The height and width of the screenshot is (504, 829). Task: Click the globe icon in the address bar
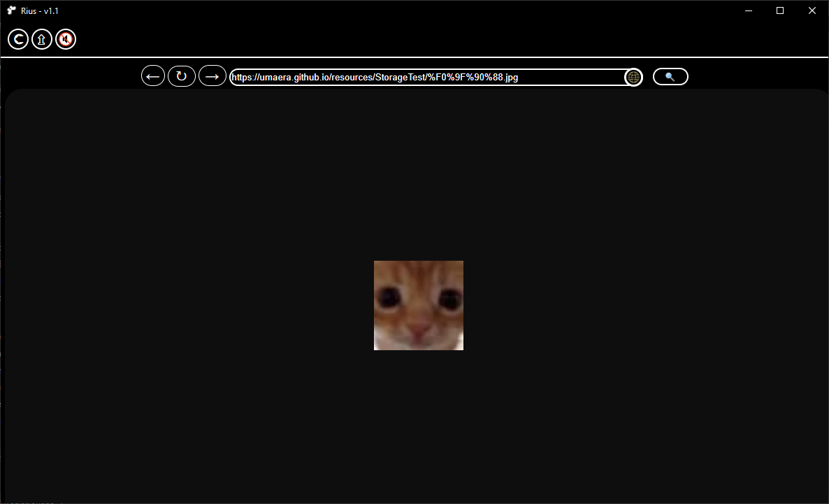click(x=633, y=77)
